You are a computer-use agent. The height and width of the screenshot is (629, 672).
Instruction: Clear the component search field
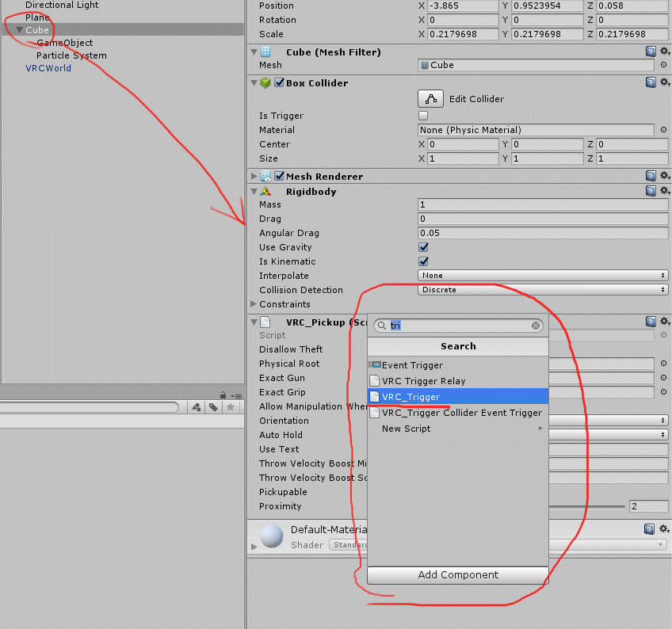pos(536,326)
